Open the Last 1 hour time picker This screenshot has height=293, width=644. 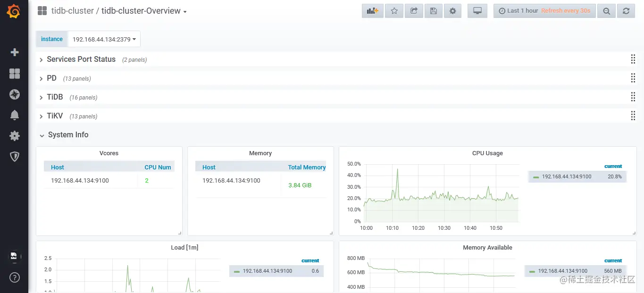coord(544,11)
